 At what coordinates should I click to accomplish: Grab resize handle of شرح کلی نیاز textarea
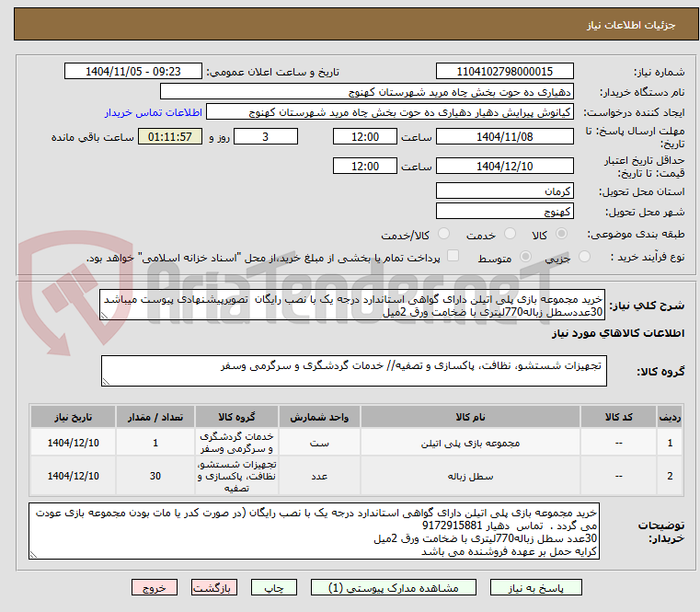[x=105, y=316]
